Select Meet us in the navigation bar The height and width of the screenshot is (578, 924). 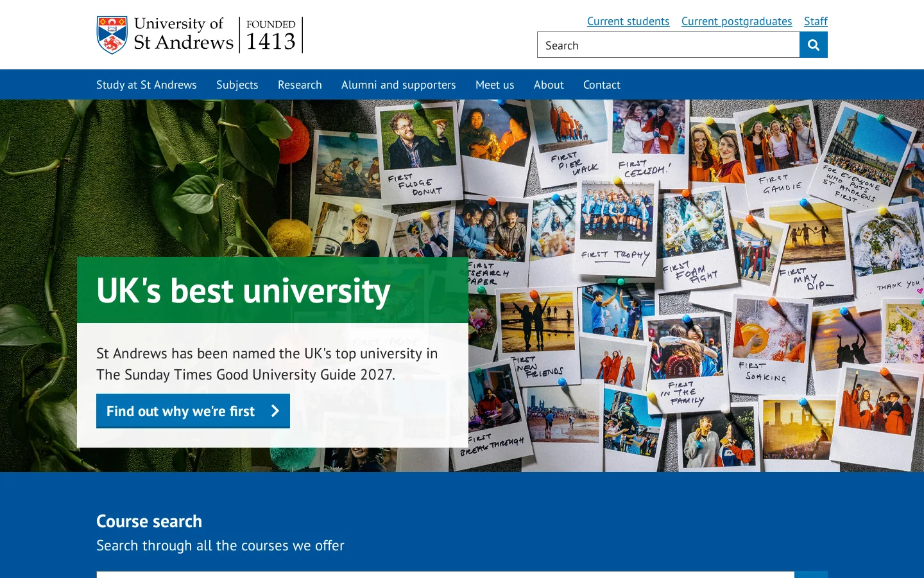point(495,85)
